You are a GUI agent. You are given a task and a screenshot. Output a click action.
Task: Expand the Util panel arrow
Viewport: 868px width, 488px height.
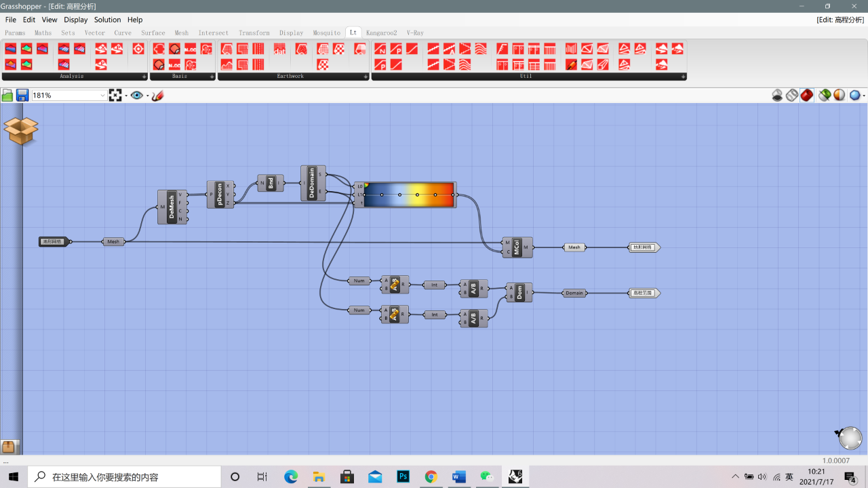pos(684,77)
